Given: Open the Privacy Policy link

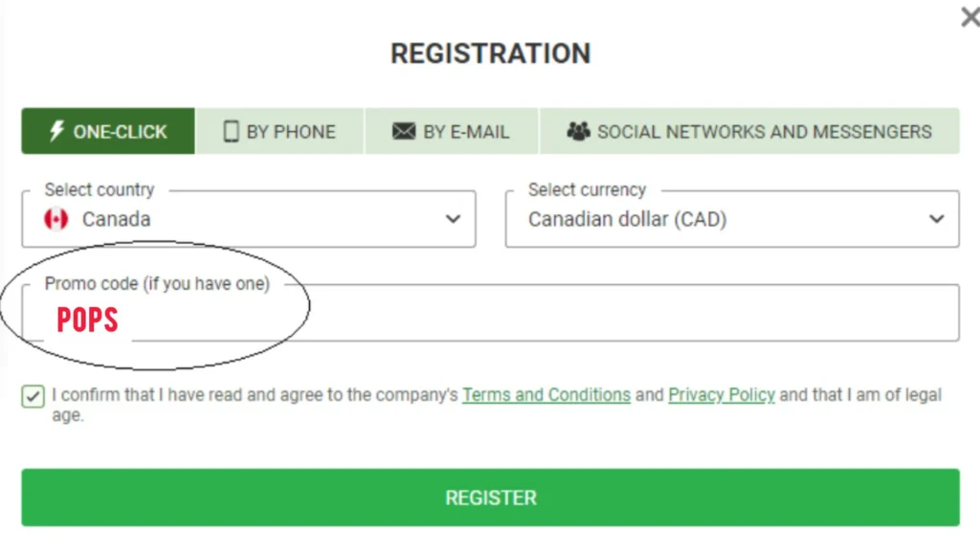Looking at the screenshot, I should [722, 395].
